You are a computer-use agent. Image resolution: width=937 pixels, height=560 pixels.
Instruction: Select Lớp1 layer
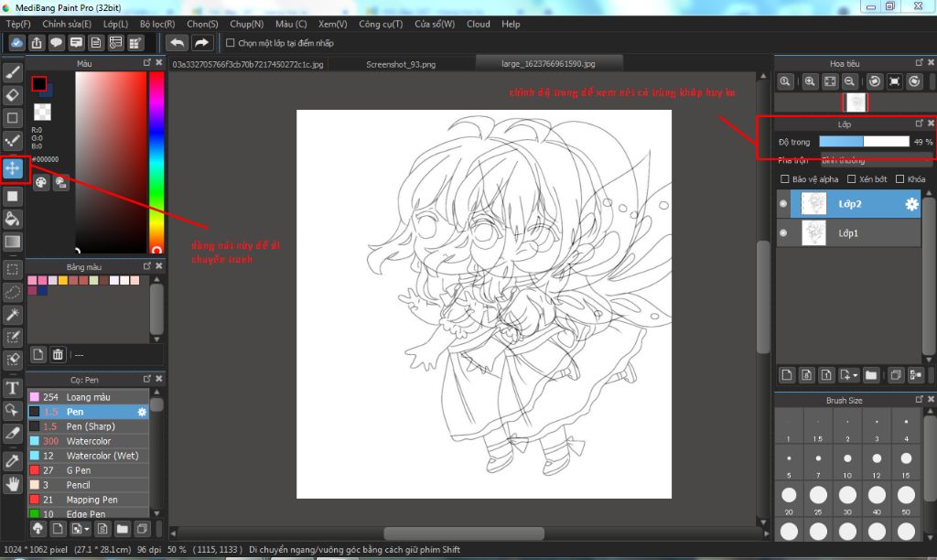coord(848,233)
